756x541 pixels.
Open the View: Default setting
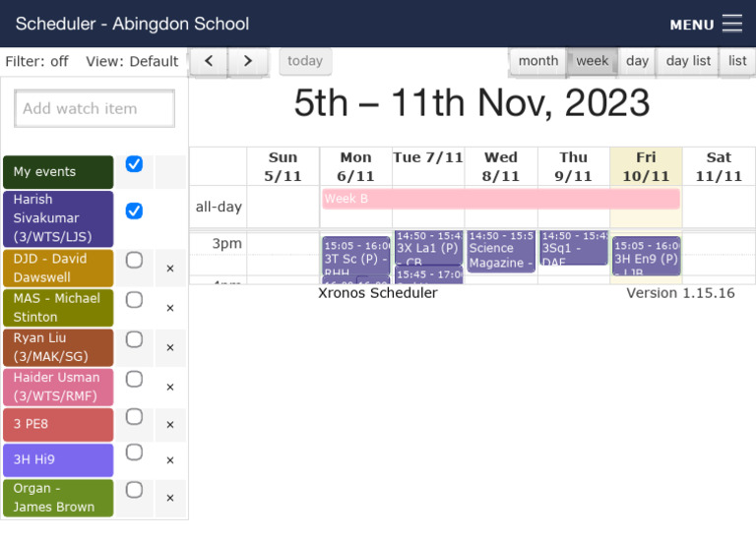point(132,62)
